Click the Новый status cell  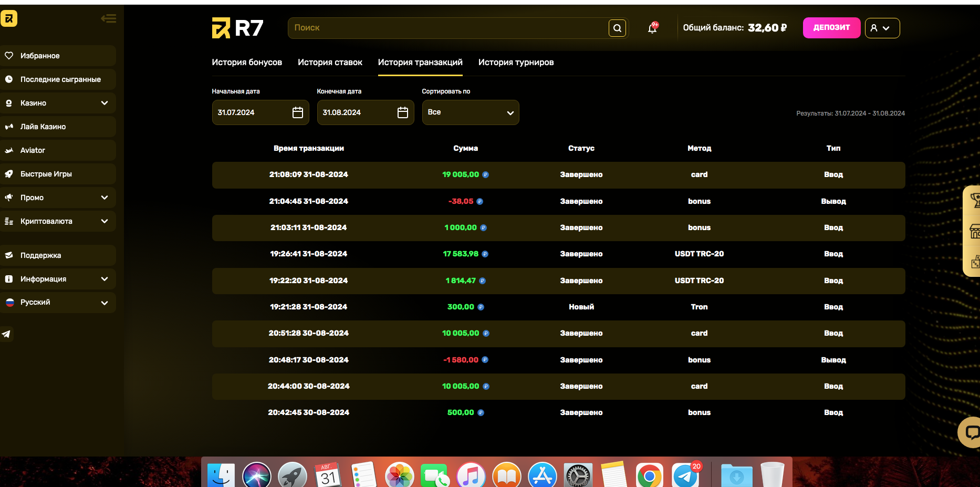tap(581, 307)
